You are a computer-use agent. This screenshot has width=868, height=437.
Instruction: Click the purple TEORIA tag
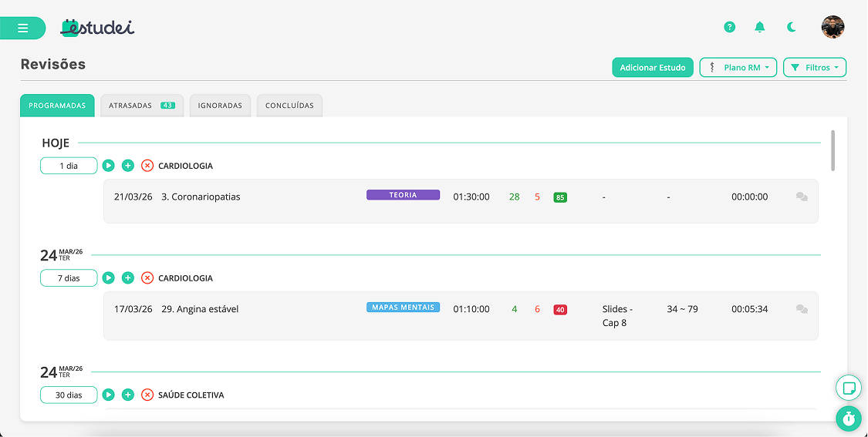[x=403, y=196]
